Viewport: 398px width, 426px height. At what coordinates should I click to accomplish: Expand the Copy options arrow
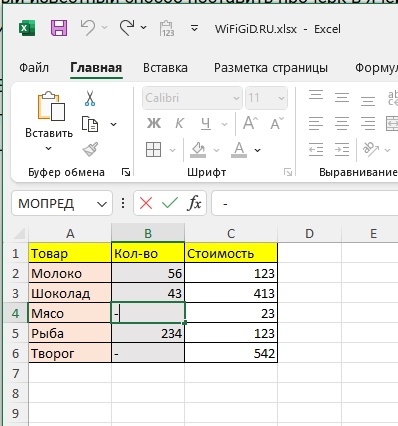[x=113, y=124]
